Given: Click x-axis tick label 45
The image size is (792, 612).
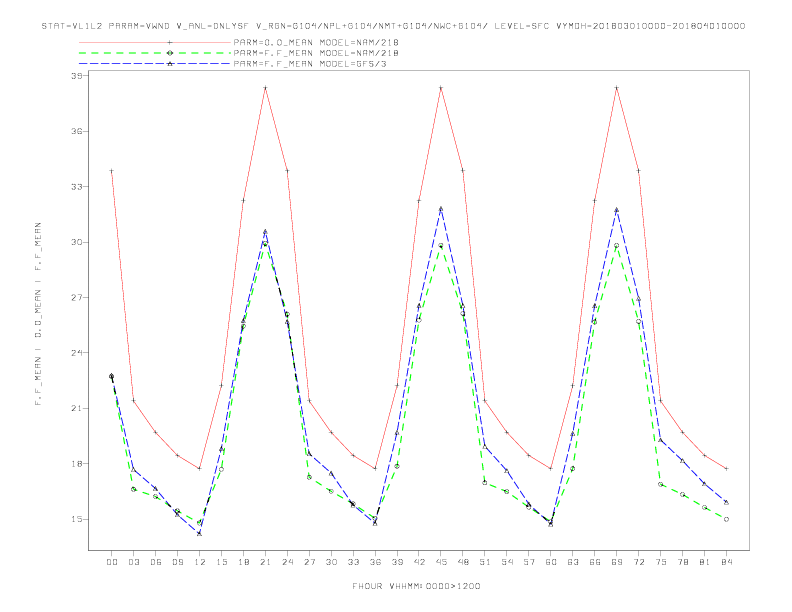Looking at the screenshot, I should [x=441, y=562].
